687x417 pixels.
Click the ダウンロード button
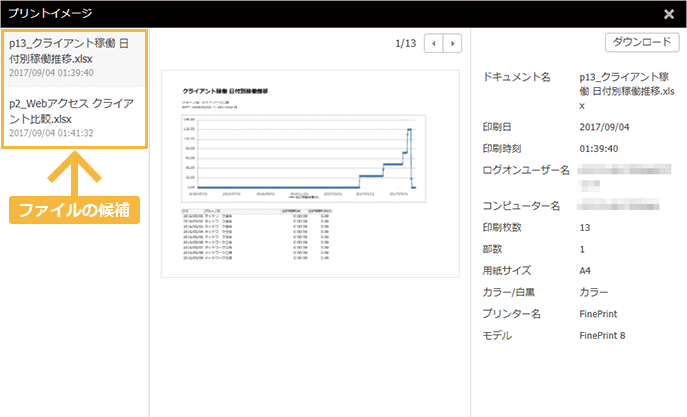pyautogui.click(x=640, y=42)
